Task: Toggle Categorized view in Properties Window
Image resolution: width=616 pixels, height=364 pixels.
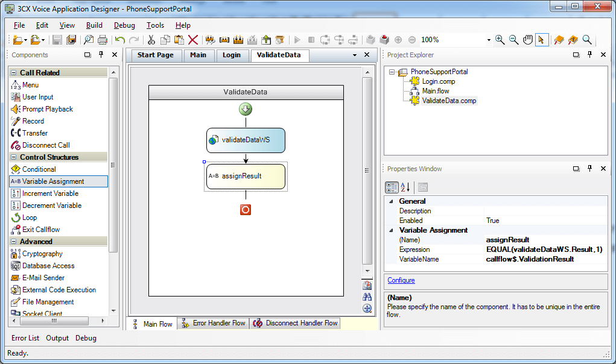Action: point(392,187)
